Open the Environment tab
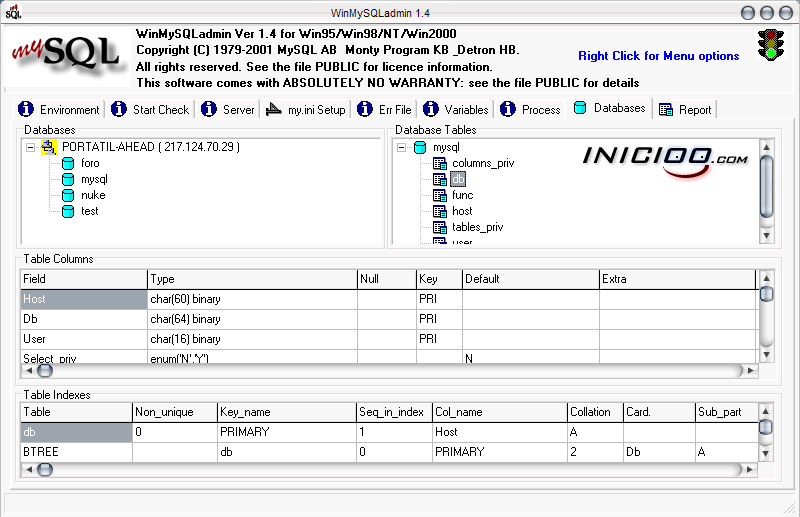This screenshot has height=517, width=800. point(59,109)
